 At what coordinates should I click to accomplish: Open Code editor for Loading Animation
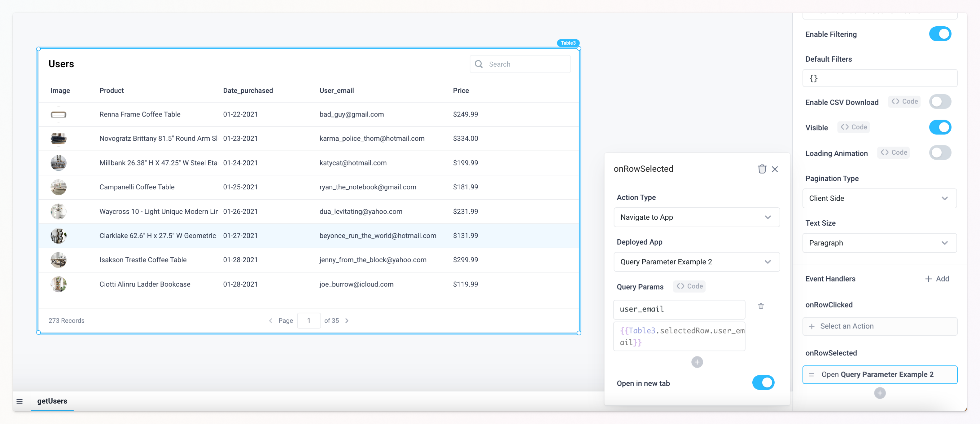894,152
